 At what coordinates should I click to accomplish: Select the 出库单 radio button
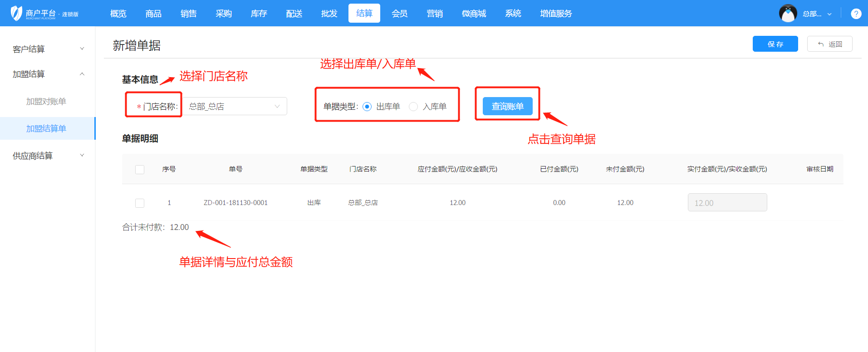pyautogui.click(x=367, y=107)
